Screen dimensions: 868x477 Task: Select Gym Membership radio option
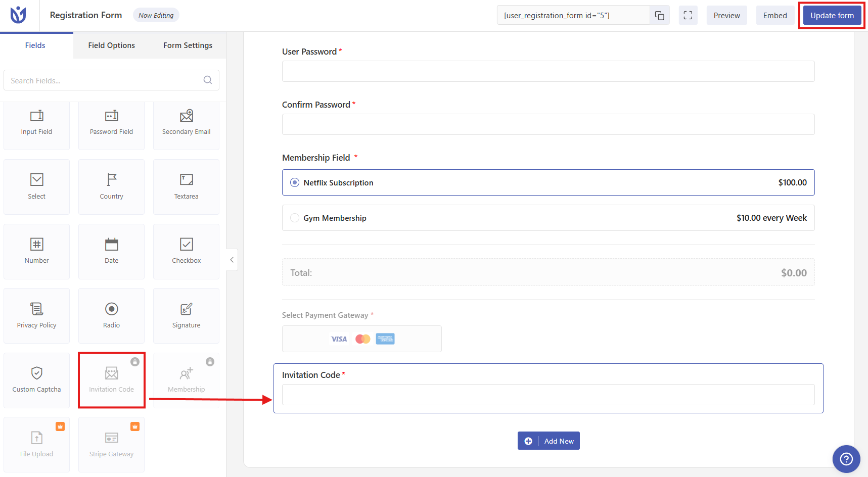point(295,218)
